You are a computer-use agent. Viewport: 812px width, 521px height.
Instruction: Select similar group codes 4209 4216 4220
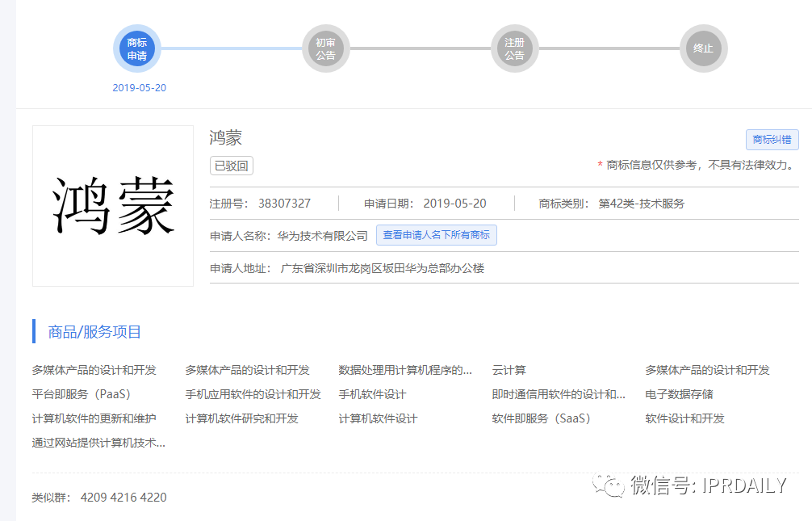click(x=123, y=497)
